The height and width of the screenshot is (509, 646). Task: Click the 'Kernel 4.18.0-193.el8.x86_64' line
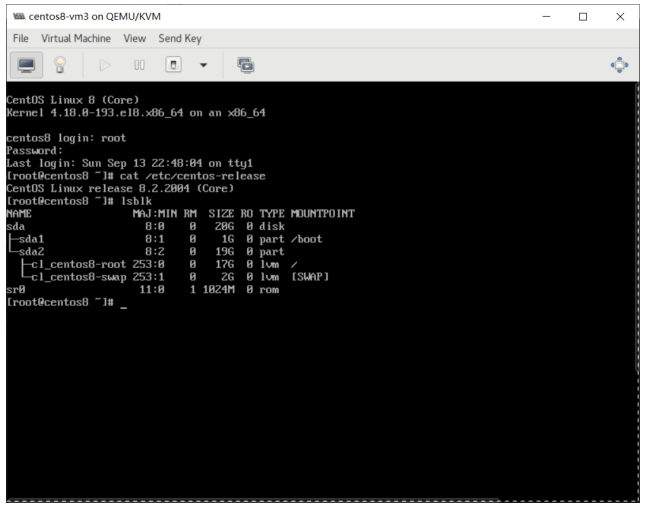(136, 113)
